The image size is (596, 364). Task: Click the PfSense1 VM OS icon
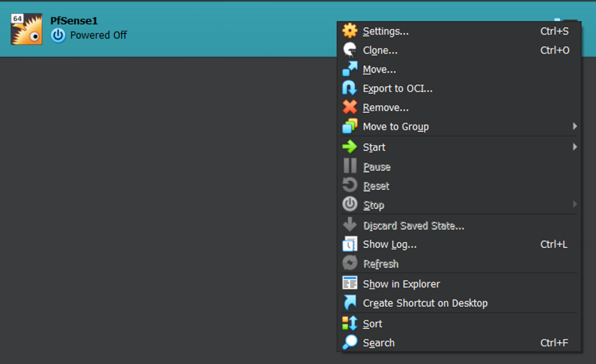click(x=26, y=30)
